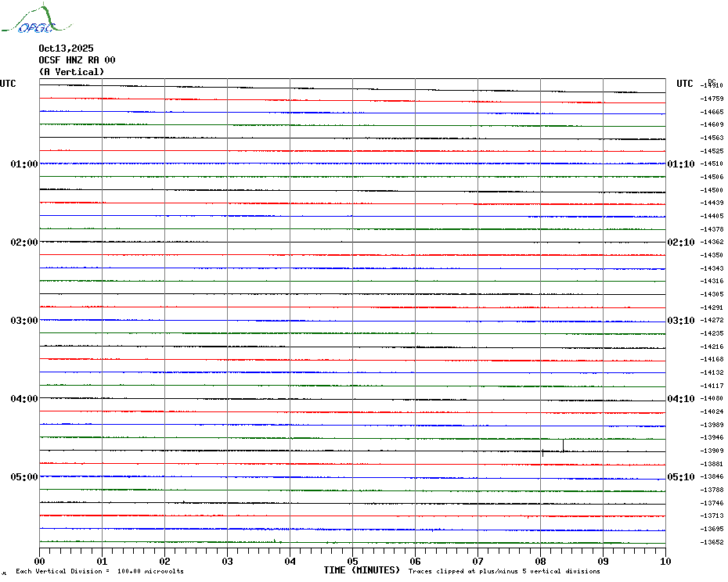Click minute '01' on the time axis
This screenshot has width=728, height=582.
(102, 562)
